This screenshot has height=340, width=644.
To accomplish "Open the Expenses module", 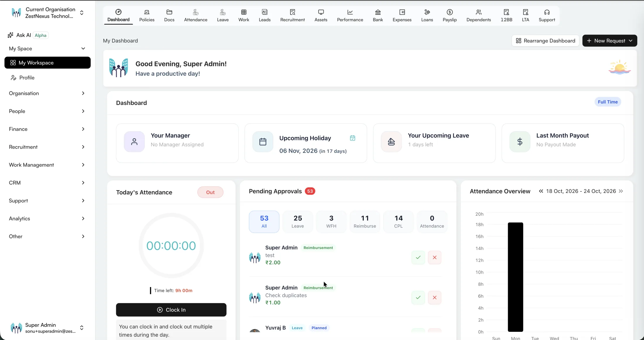I will click(x=402, y=15).
